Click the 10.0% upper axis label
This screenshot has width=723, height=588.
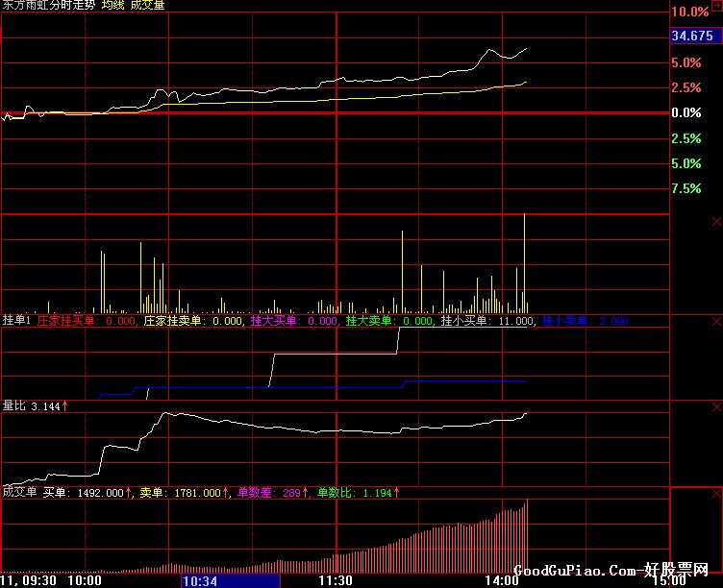pos(689,12)
